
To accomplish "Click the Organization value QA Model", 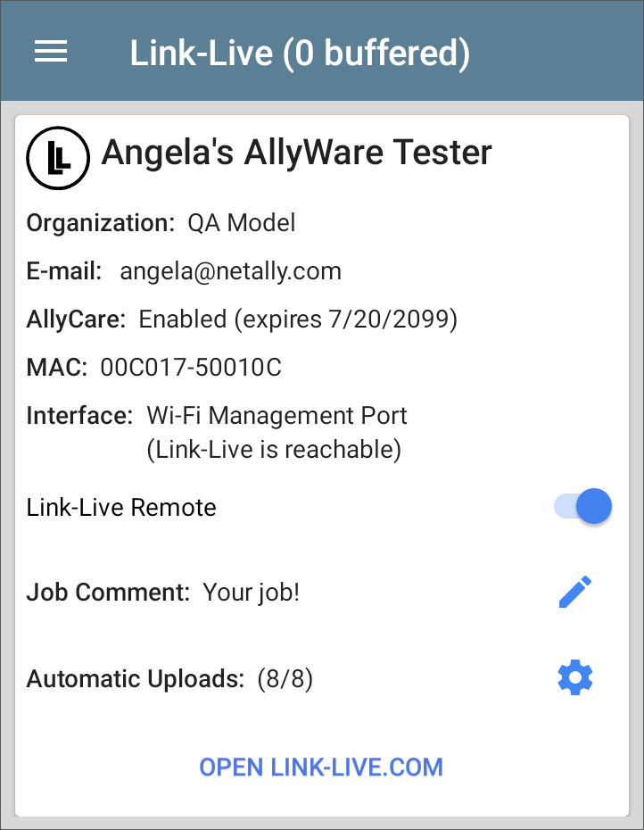I will [241, 223].
